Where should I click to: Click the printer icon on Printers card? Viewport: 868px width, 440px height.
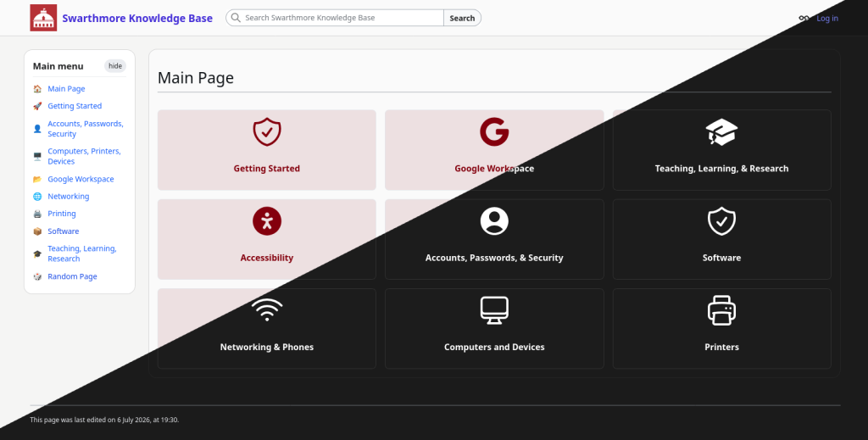click(722, 310)
